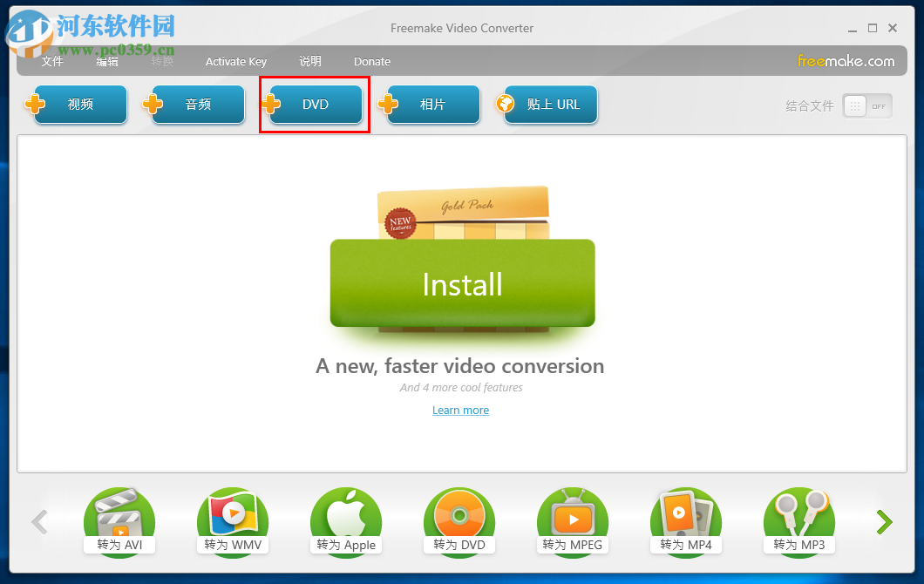The height and width of the screenshot is (584, 924).
Task: Install the Gold Pack with Install button
Action: click(x=463, y=283)
